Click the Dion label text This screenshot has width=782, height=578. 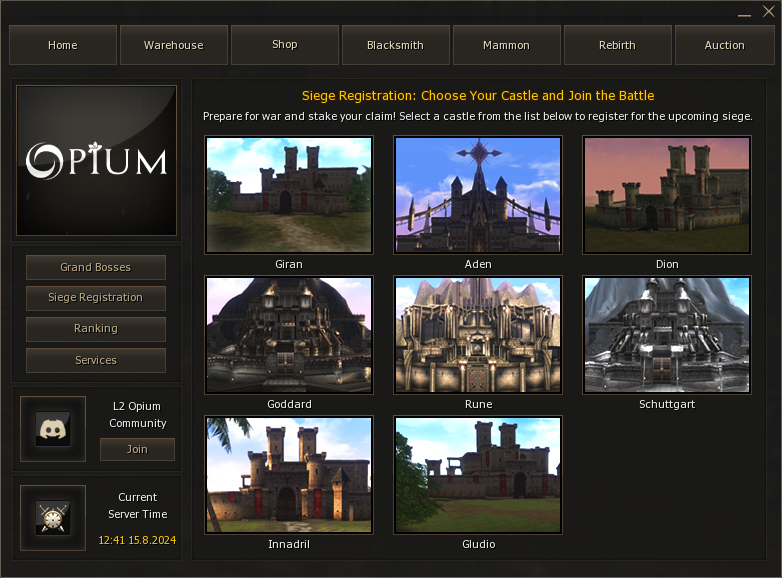[667, 264]
